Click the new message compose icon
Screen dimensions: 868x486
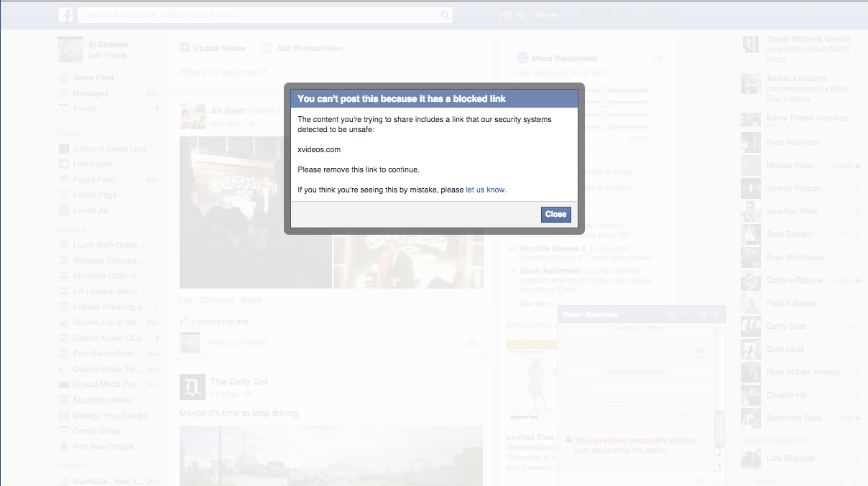tap(856, 480)
